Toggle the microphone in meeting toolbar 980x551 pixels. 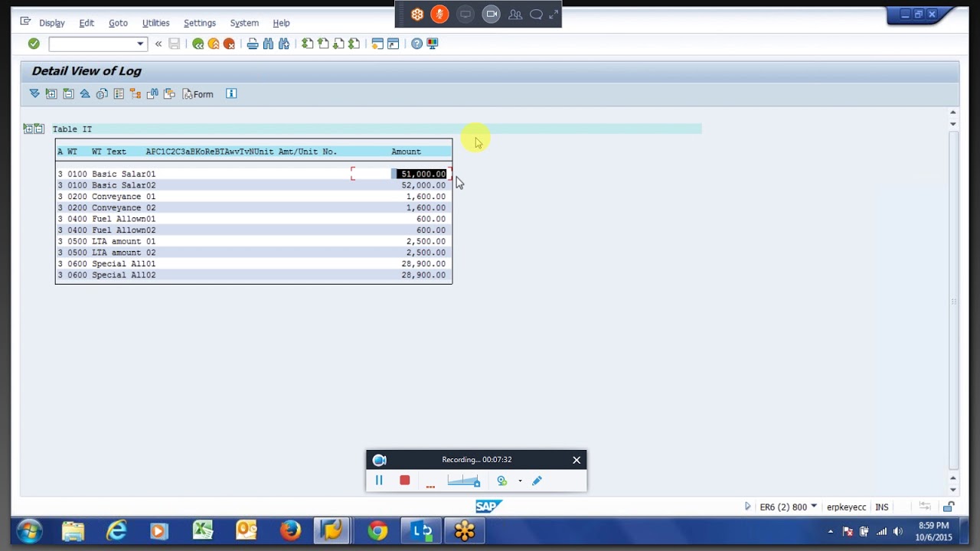[439, 14]
